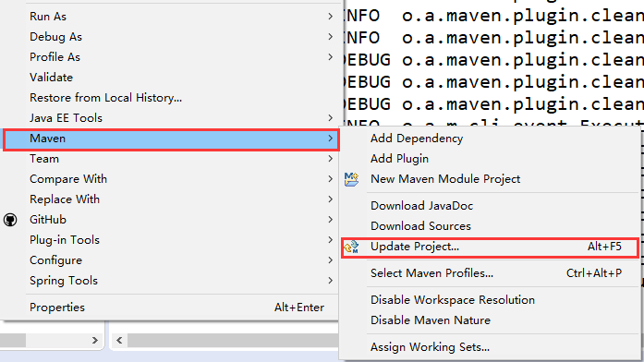Open the Configure submenu

pyautogui.click(x=170, y=260)
